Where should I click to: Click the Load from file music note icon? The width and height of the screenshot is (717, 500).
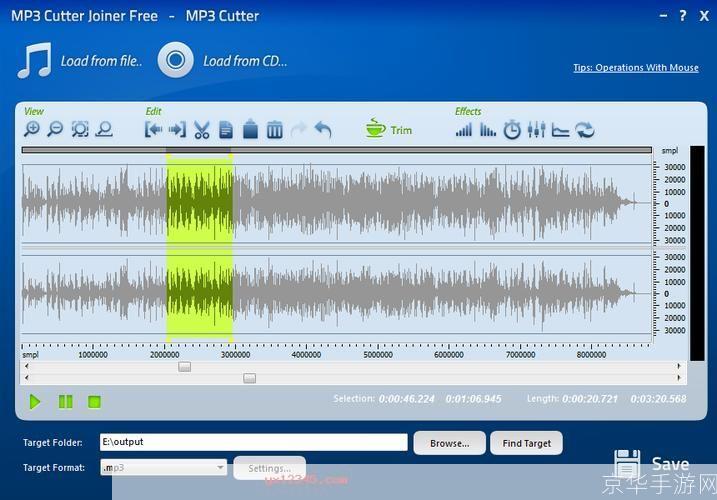34,60
